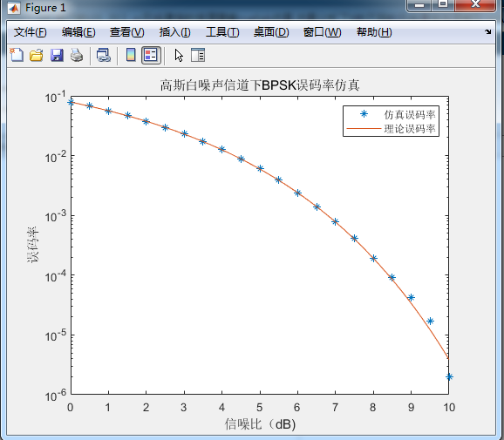The image size is (504, 440).
Task: Select the Edit Plot arrow tool
Action: [179, 55]
